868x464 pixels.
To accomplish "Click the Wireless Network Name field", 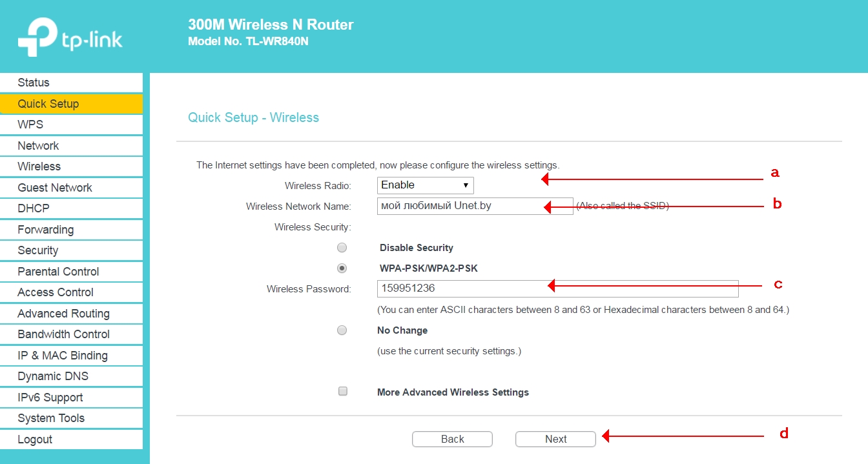I will tap(475, 206).
